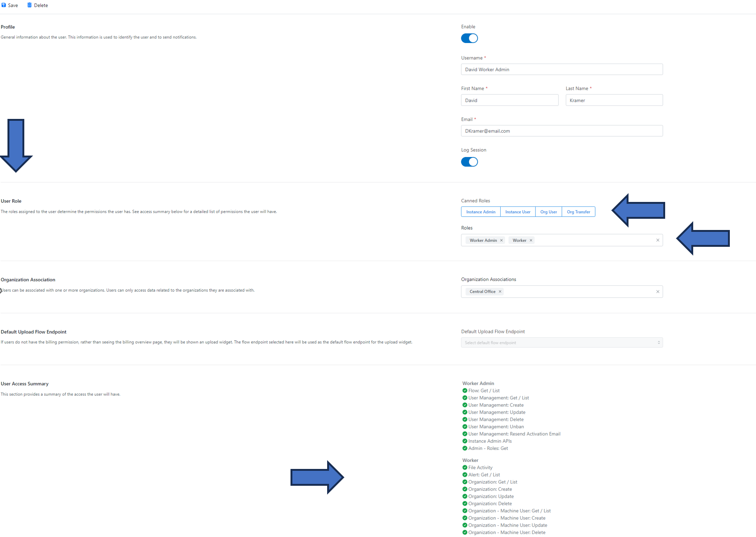Click the Email address field
This screenshot has height=537, width=756.
[x=562, y=131]
